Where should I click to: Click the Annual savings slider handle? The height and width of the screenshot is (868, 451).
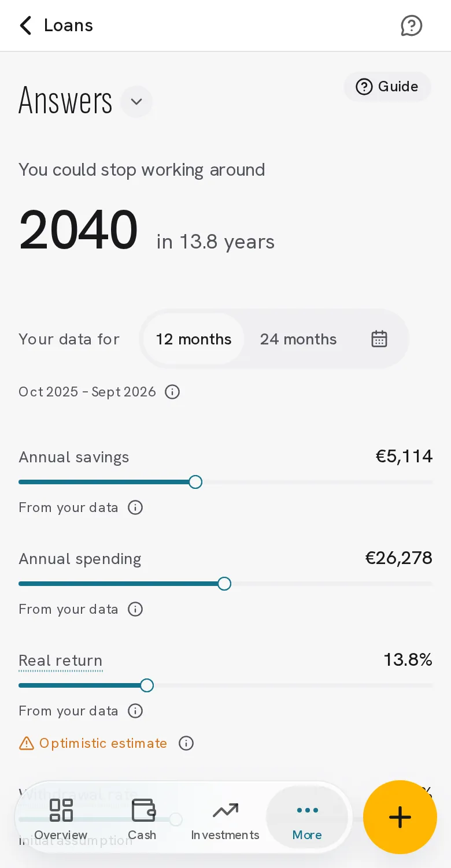[x=195, y=482]
